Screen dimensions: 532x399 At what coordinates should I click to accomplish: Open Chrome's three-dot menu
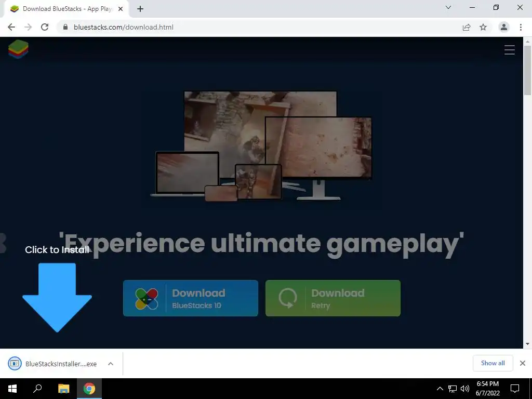click(521, 27)
